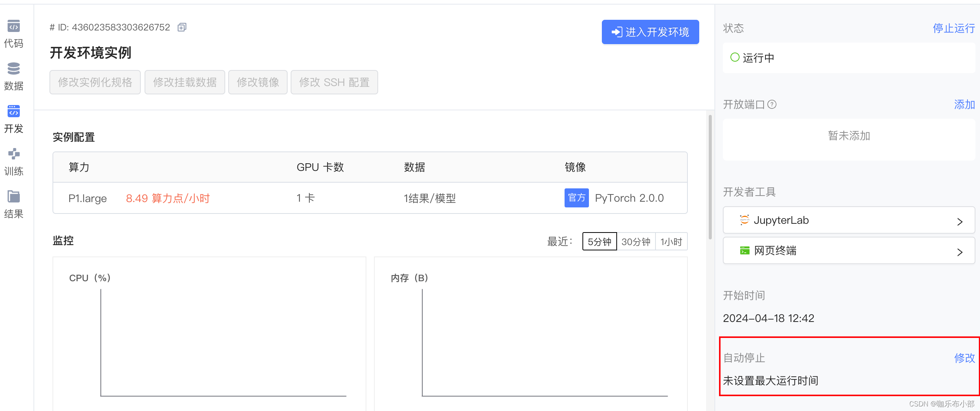Open the 结果 (Results) sidebar icon
Screen dimensions: 980x411
pos(14,197)
